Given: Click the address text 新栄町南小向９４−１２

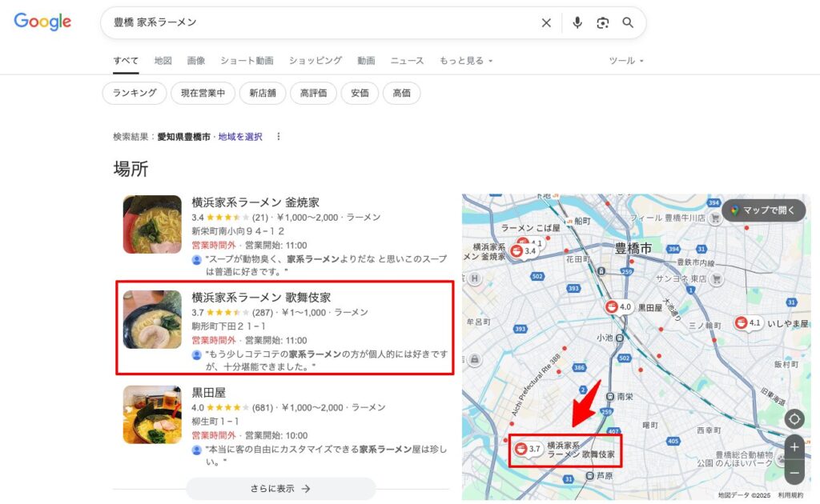Looking at the screenshot, I should click(238, 231).
